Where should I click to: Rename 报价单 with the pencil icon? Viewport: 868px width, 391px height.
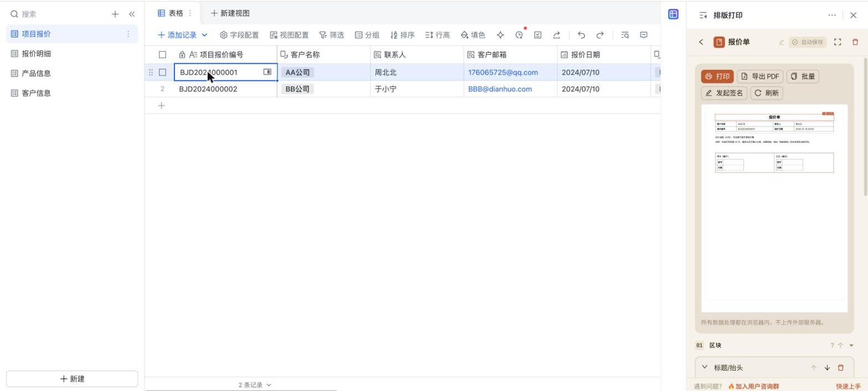tap(782, 42)
